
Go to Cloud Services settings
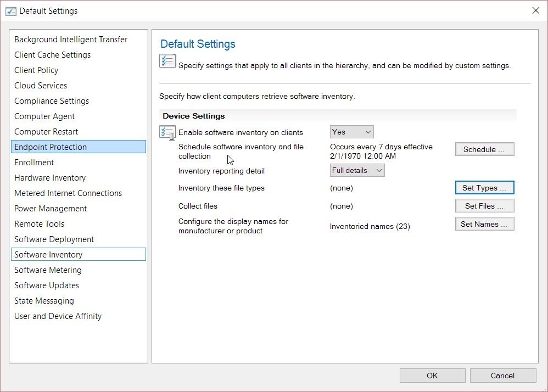point(79,86)
